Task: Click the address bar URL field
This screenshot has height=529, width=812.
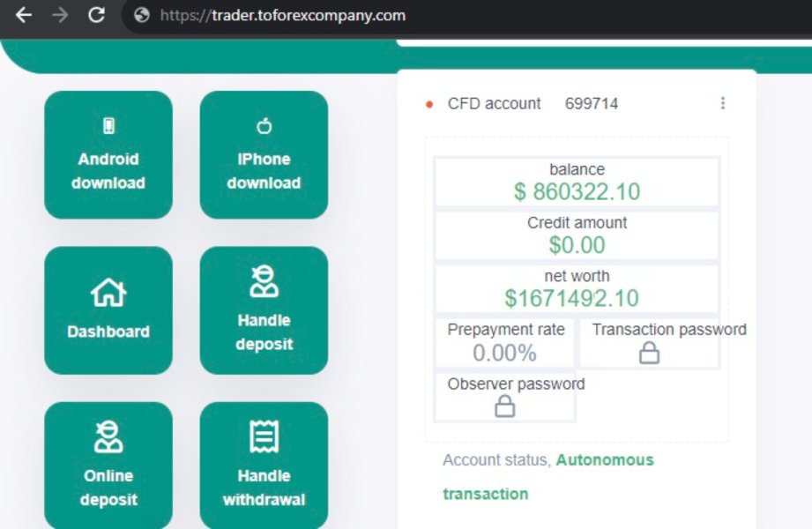Action: 466,16
